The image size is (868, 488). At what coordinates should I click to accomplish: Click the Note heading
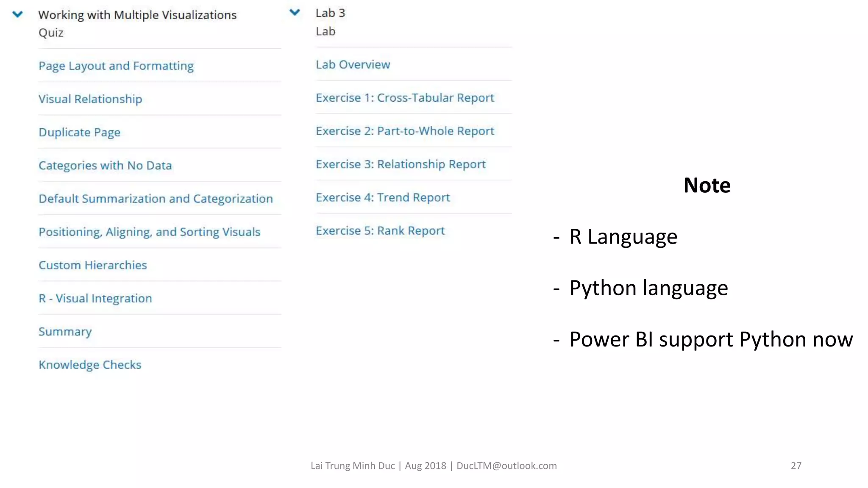707,185
